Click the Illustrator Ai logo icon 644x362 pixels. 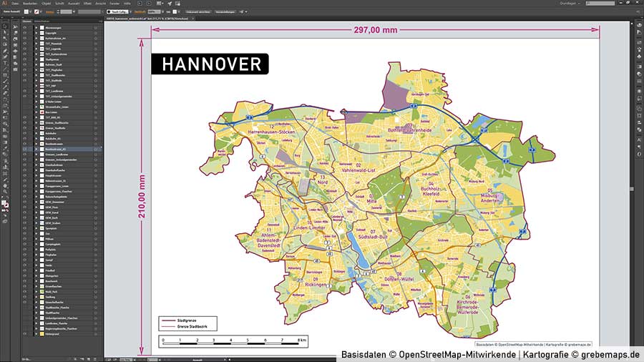[4, 4]
